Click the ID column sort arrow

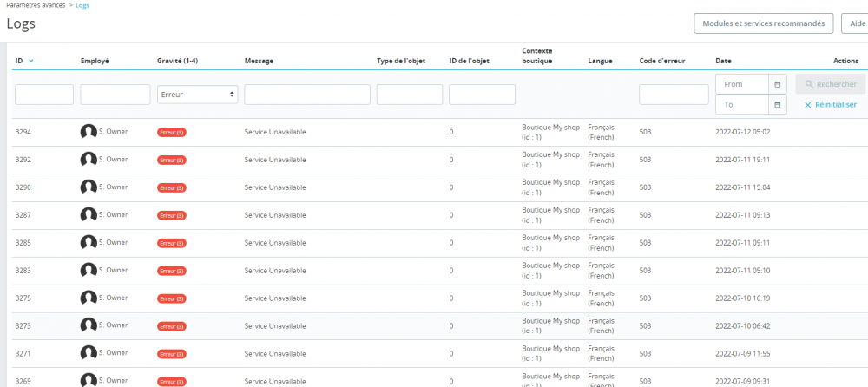pyautogui.click(x=30, y=61)
